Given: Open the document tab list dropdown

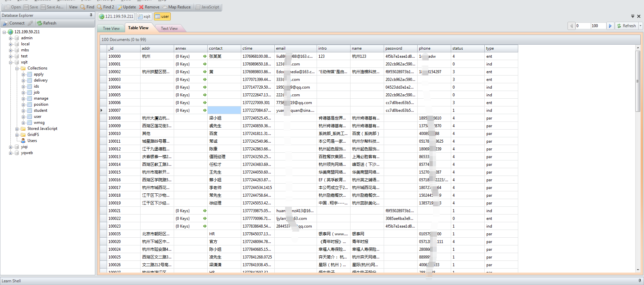Looking at the screenshot, I should pos(633,16).
